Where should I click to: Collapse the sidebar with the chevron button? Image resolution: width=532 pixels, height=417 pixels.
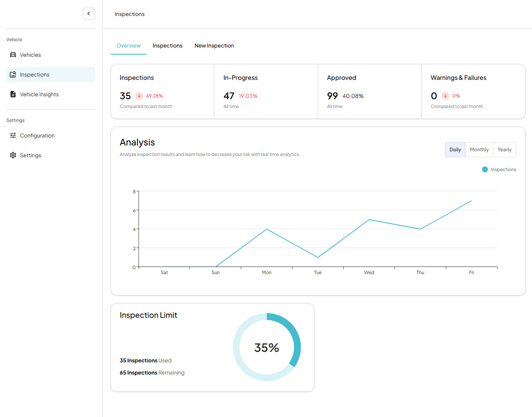click(89, 13)
